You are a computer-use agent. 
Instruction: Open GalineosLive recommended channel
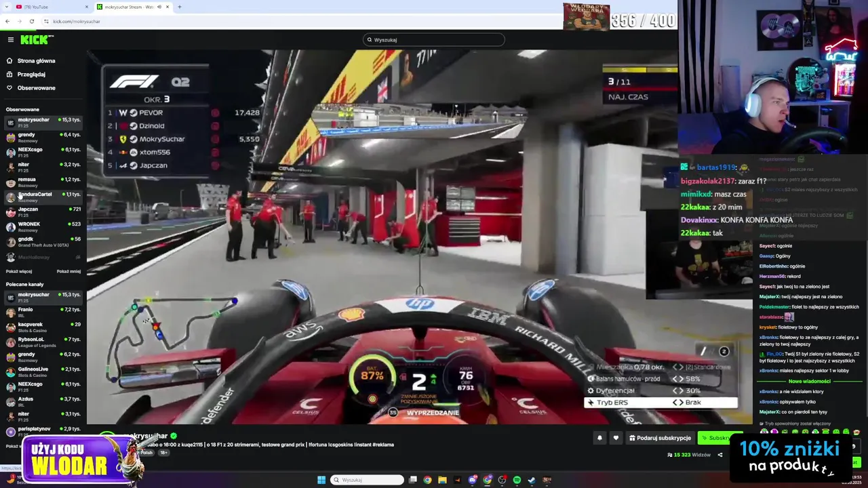tap(43, 372)
